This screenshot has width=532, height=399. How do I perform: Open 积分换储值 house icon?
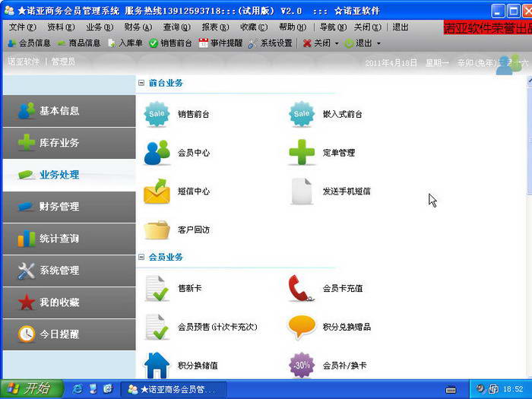click(x=157, y=366)
